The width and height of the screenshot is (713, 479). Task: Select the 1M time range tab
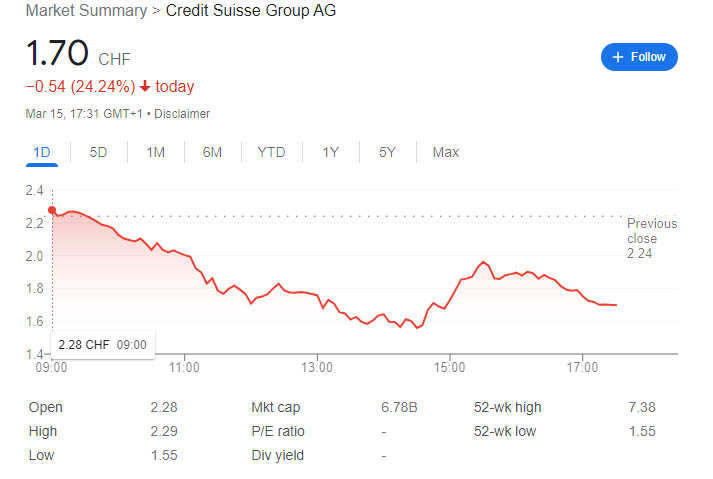(x=155, y=152)
